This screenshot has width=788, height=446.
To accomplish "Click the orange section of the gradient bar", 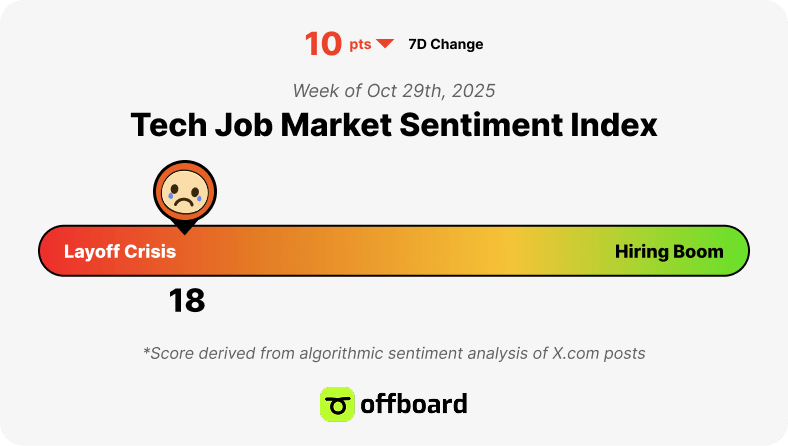I will tap(281, 250).
